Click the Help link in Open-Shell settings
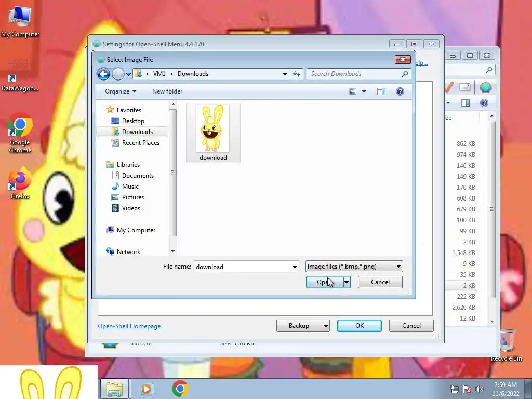The image size is (532, 399). coord(422,63)
